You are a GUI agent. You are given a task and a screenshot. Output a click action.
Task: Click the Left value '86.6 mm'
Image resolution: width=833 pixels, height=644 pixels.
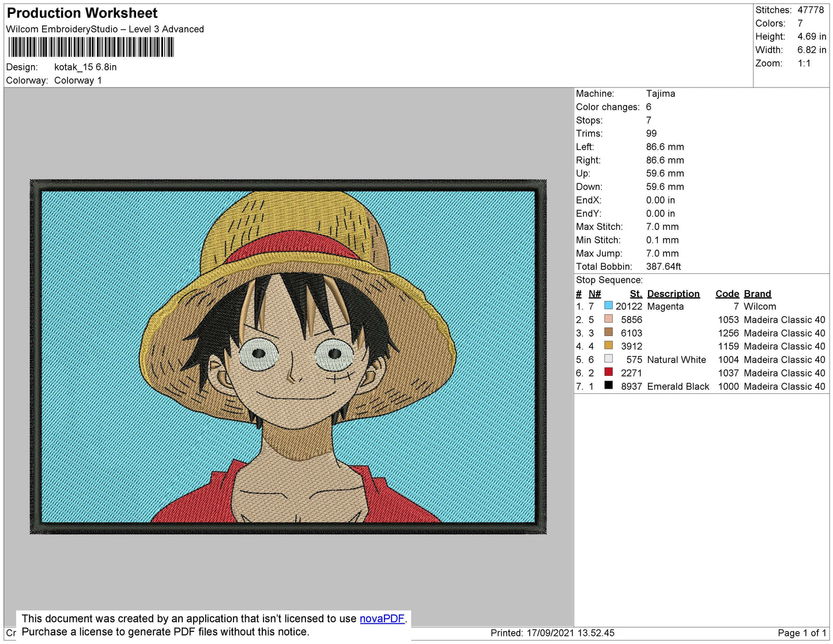[665, 146]
